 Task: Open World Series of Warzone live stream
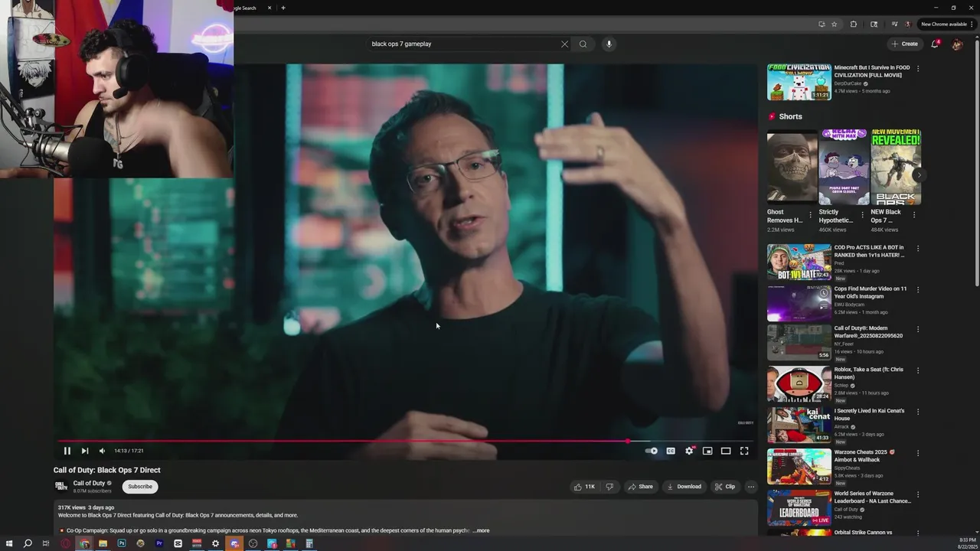[x=799, y=507]
